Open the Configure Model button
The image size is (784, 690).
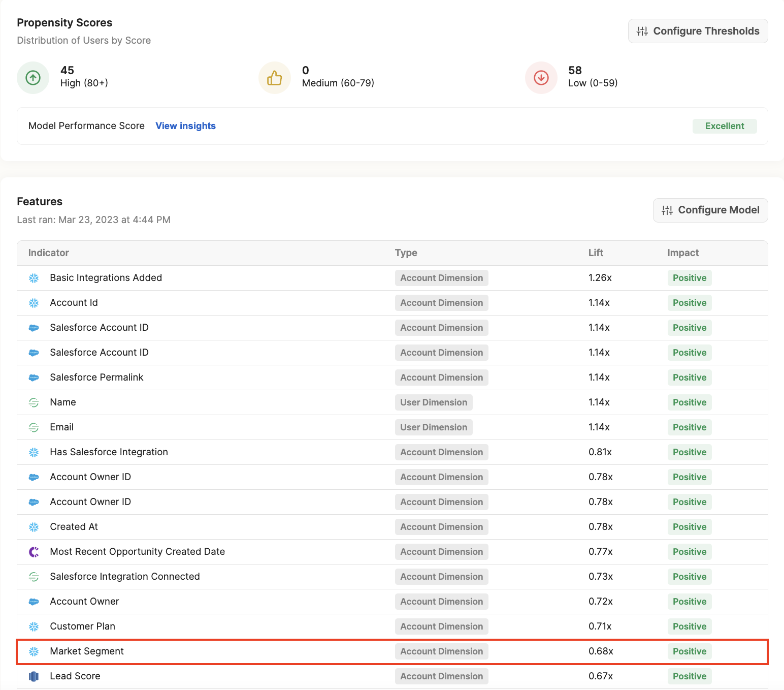point(710,210)
